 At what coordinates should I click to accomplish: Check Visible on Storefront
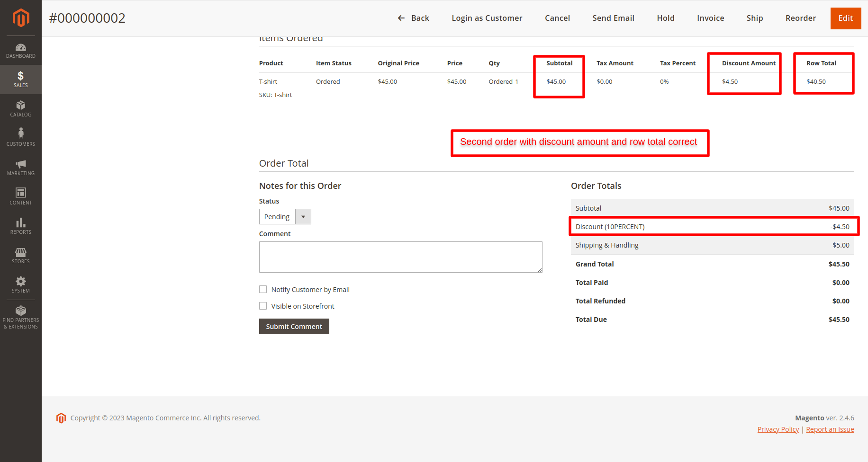coord(263,306)
